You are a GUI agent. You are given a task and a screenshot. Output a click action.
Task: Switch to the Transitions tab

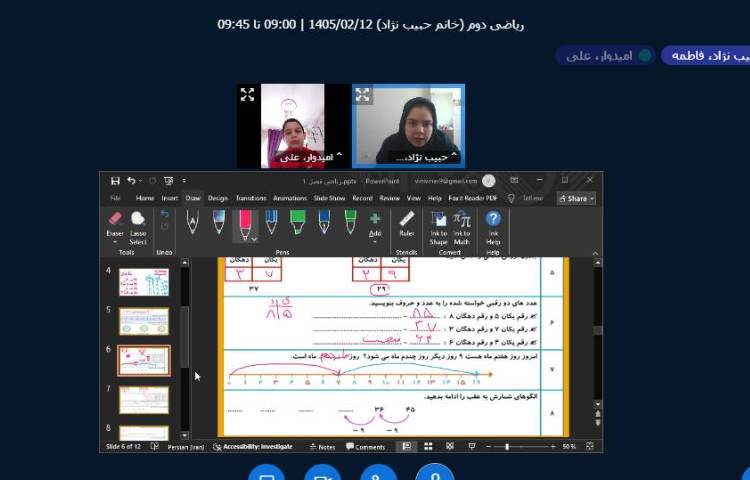click(251, 198)
